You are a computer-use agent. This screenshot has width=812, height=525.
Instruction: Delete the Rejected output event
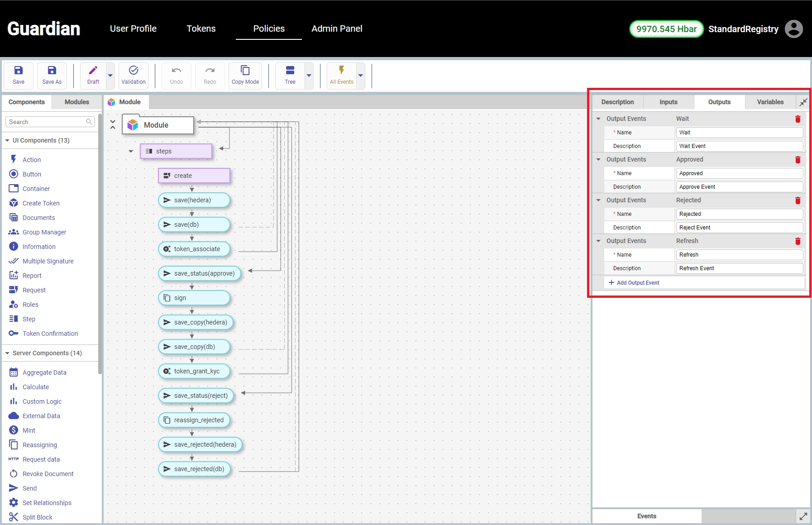coord(798,200)
